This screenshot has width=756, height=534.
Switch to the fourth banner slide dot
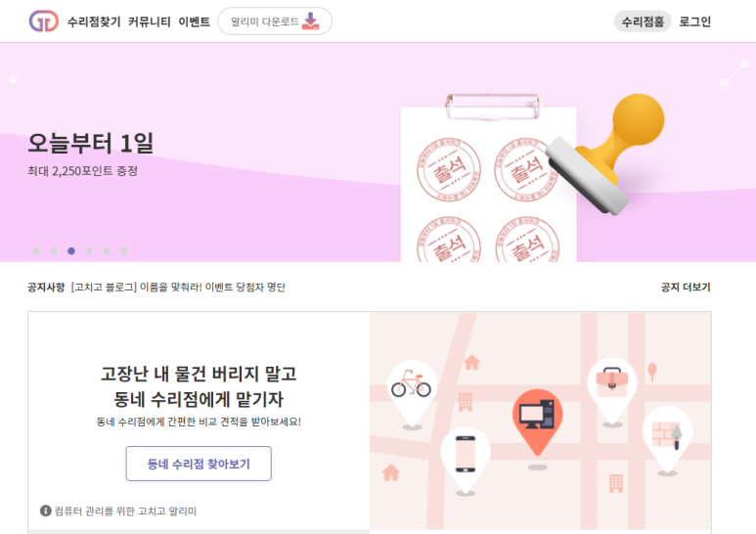coord(89,250)
